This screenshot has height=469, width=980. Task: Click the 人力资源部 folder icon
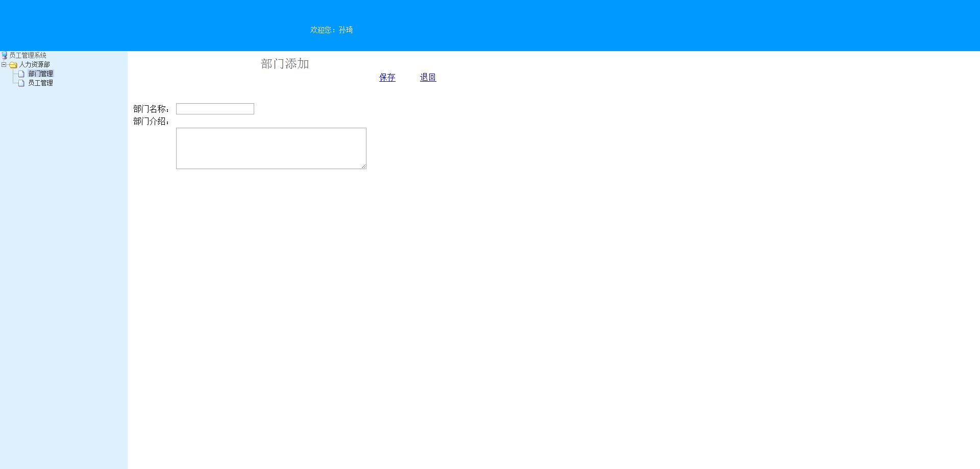[13, 64]
